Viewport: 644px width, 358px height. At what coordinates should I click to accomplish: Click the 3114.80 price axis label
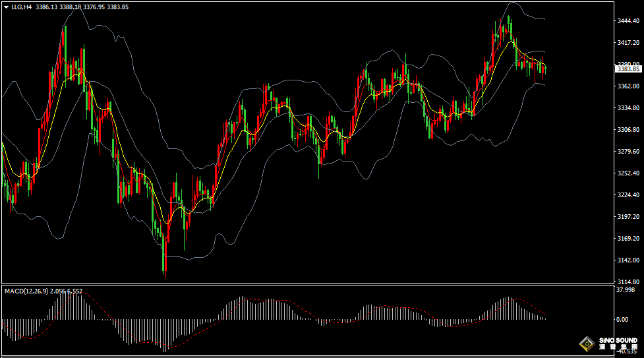point(629,282)
